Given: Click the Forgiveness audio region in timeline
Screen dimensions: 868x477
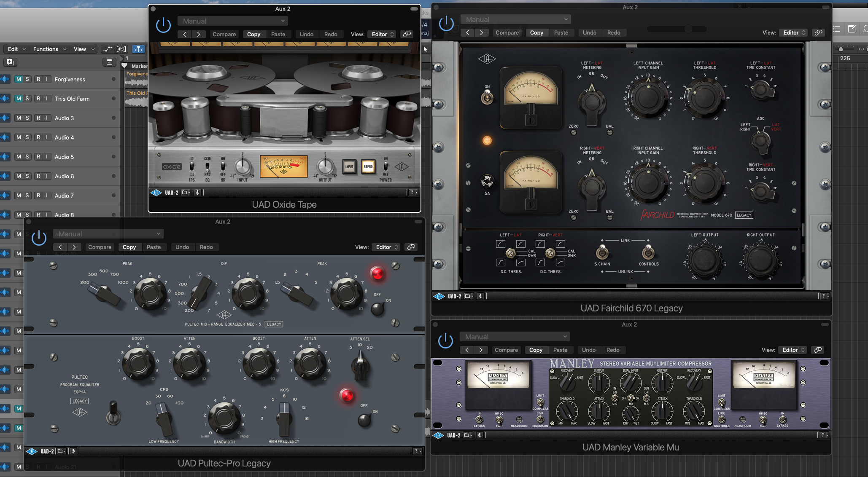Looking at the screenshot, I should (x=137, y=79).
